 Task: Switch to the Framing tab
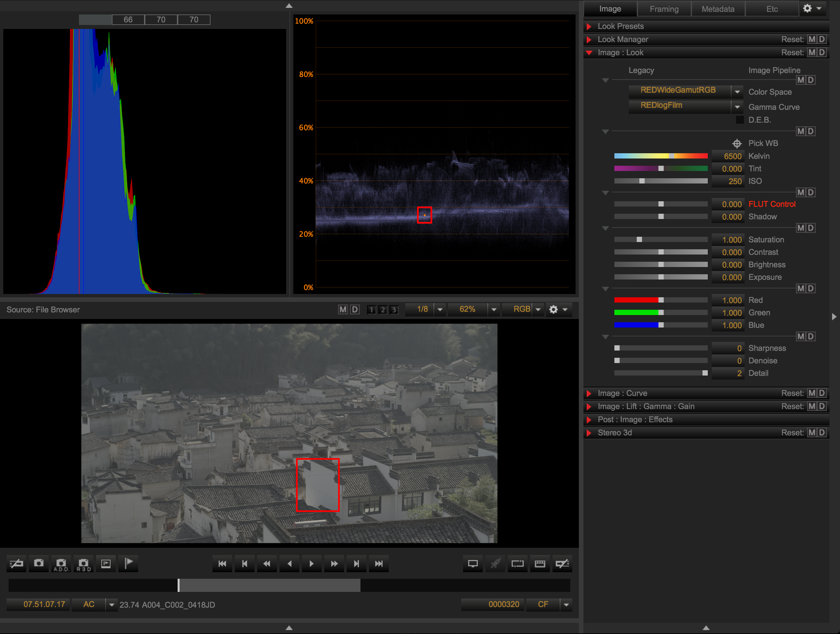click(x=664, y=9)
